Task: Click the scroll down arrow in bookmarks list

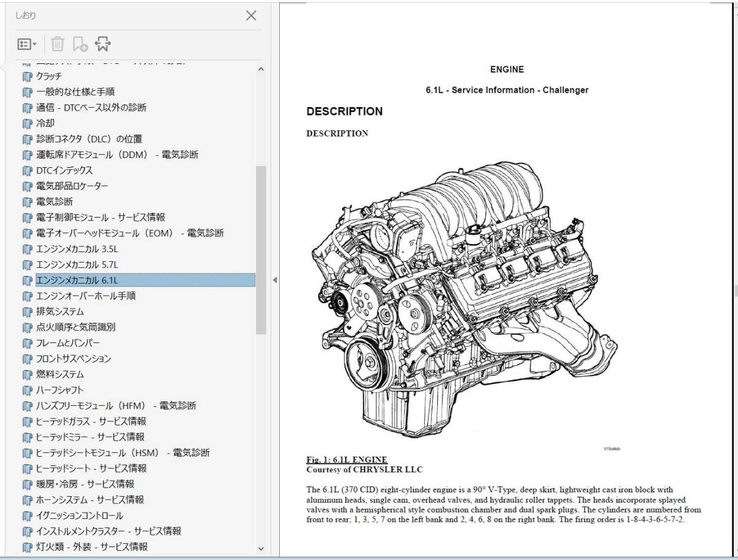Action: 261,549
